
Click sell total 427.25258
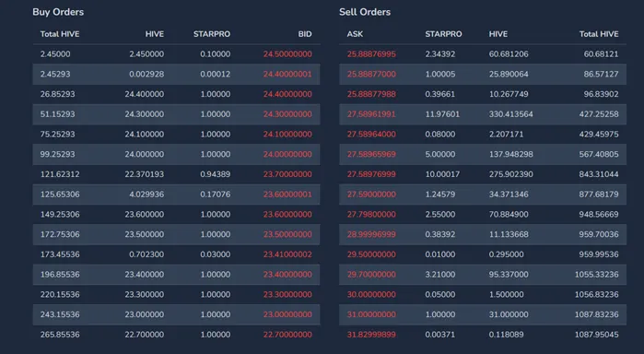pos(599,114)
